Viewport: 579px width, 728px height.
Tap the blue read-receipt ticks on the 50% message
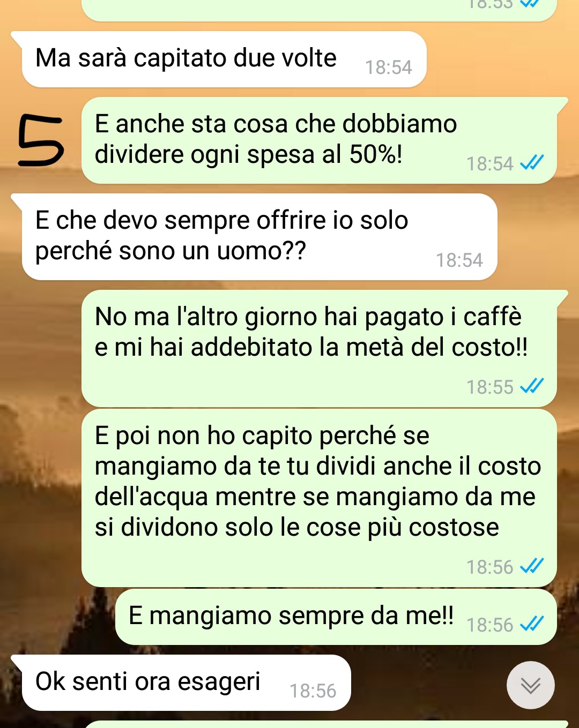(532, 162)
